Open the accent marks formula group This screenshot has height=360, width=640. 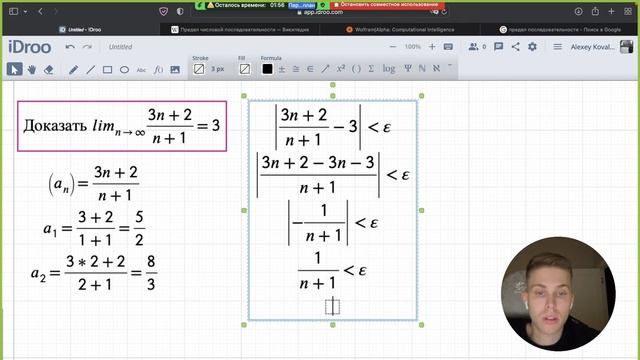pyautogui.click(x=450, y=65)
